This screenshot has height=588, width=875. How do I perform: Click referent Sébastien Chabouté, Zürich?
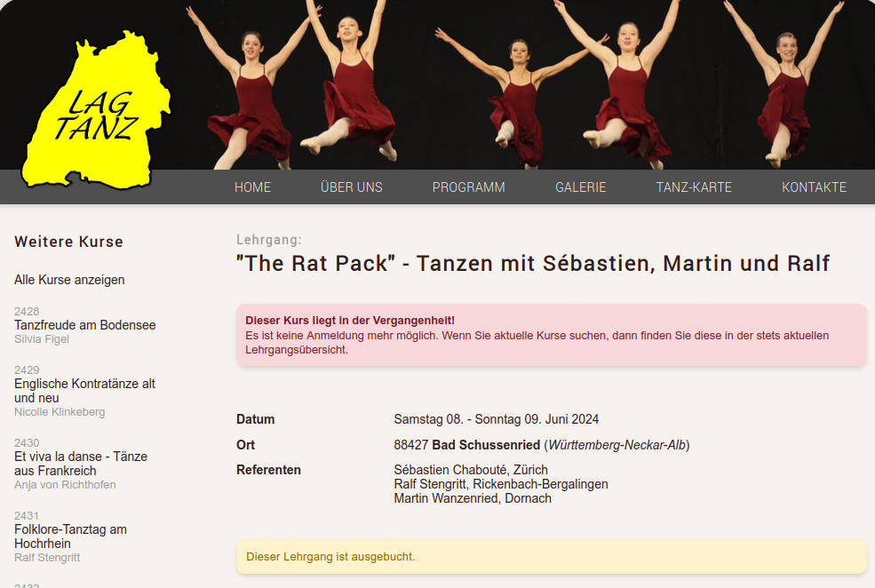click(471, 470)
